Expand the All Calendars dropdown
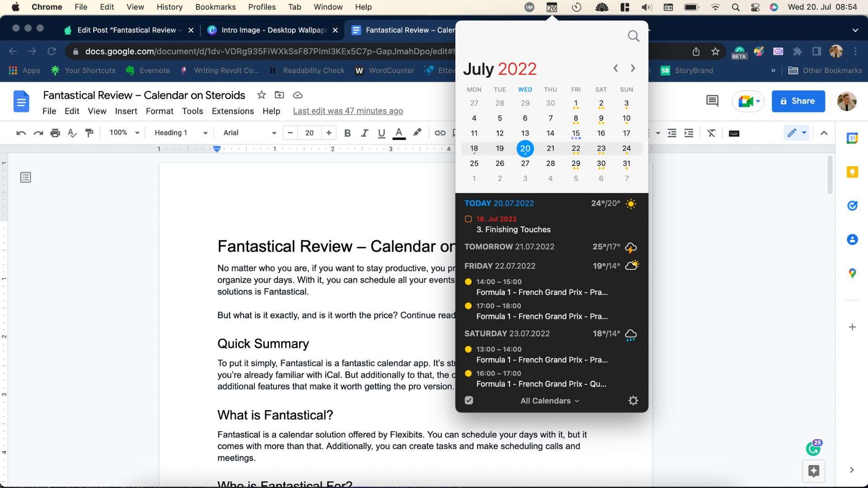 550,401
